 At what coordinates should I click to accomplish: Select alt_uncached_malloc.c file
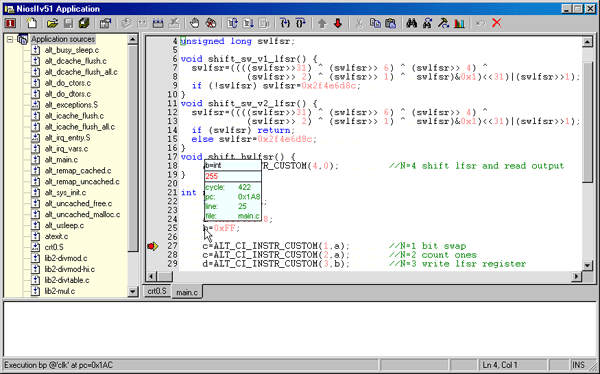(82, 215)
